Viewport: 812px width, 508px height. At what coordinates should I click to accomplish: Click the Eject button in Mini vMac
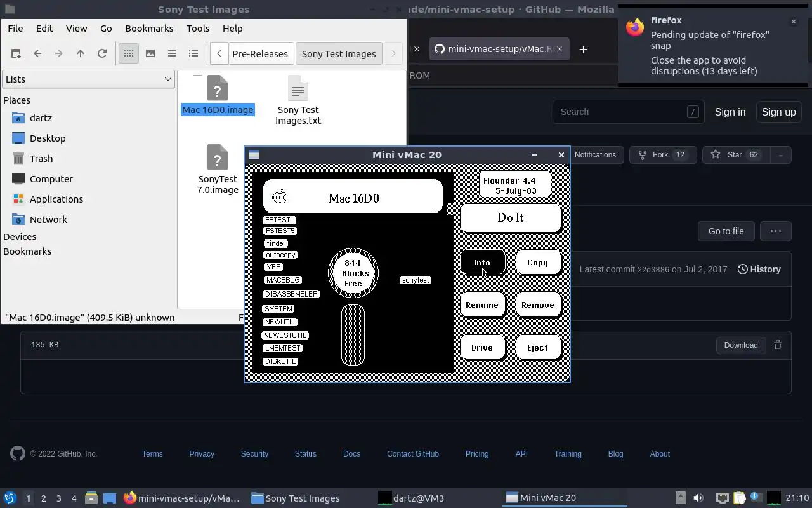537,347
